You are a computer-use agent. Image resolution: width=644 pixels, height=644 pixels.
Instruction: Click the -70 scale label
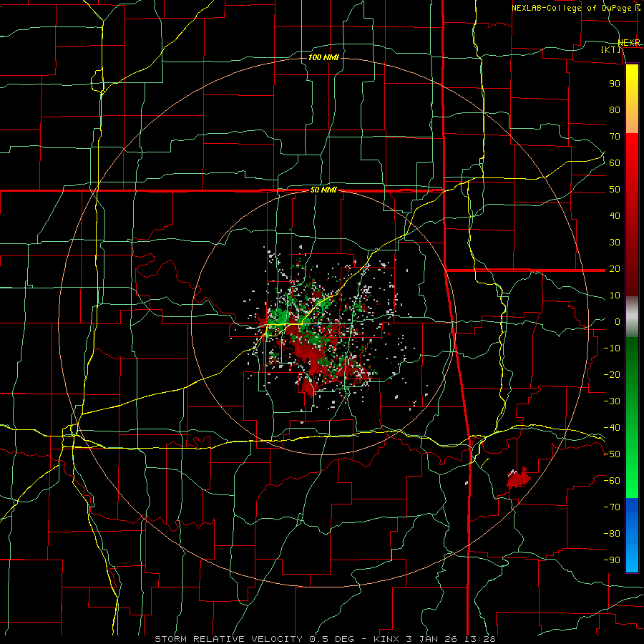pyautogui.click(x=612, y=507)
